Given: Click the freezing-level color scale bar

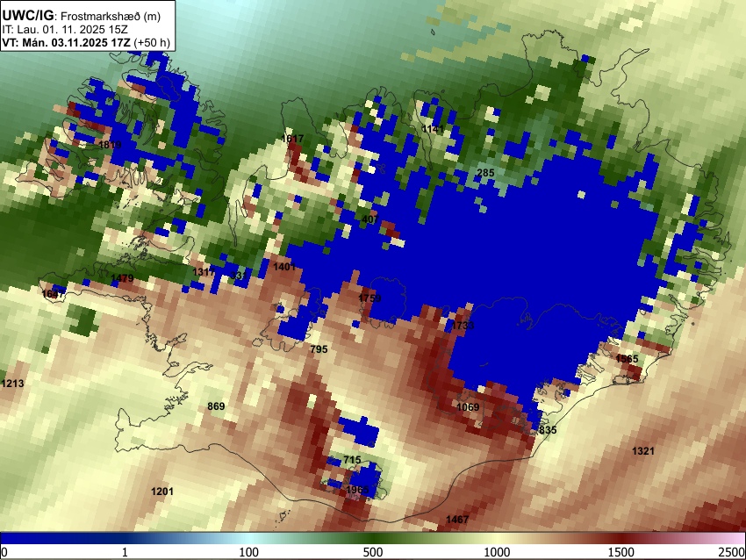Looking at the screenshot, I should [x=373, y=538].
